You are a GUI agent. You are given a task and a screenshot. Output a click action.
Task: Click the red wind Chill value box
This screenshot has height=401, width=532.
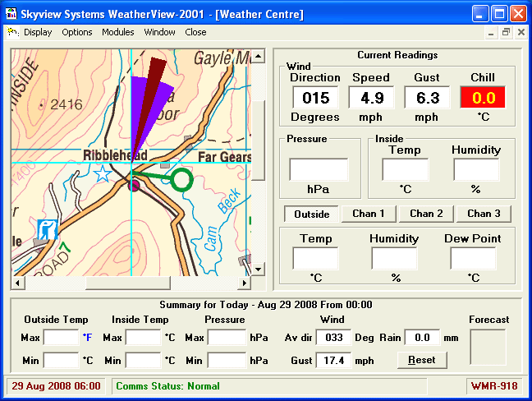(483, 98)
